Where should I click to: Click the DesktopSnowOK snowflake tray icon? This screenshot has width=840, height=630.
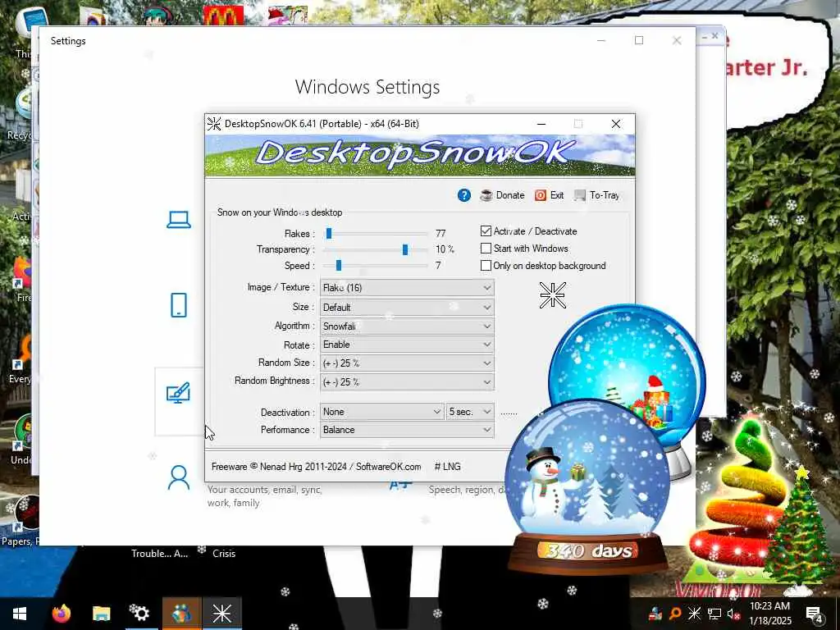pyautogui.click(x=694, y=614)
